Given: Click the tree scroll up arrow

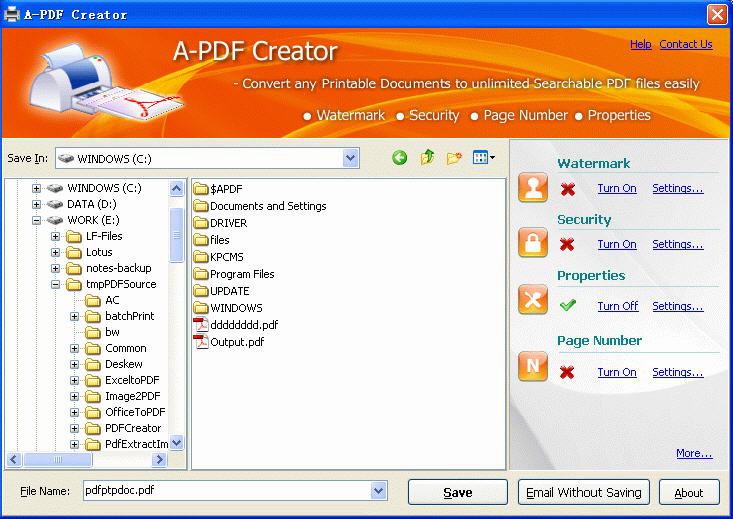Looking at the screenshot, I should click(x=177, y=188).
